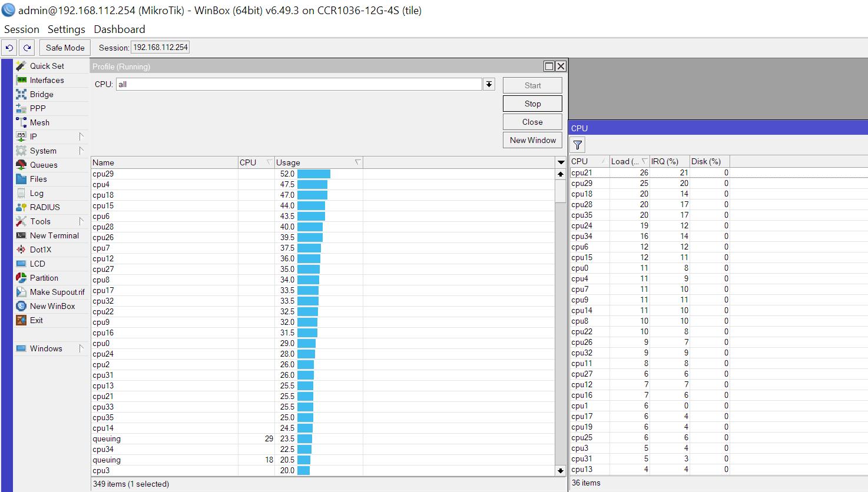
Task: Open the Queues sidebar icon
Action: [x=21, y=165]
